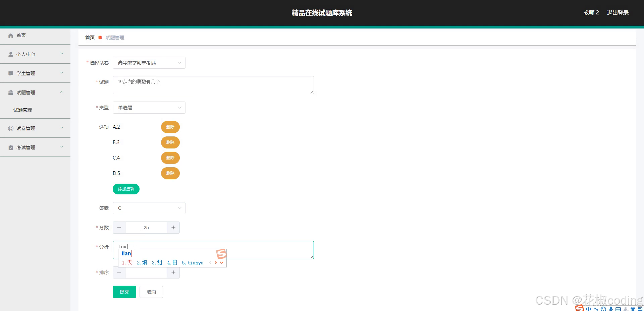
Task: Submit the form with 提交
Action: click(124, 292)
